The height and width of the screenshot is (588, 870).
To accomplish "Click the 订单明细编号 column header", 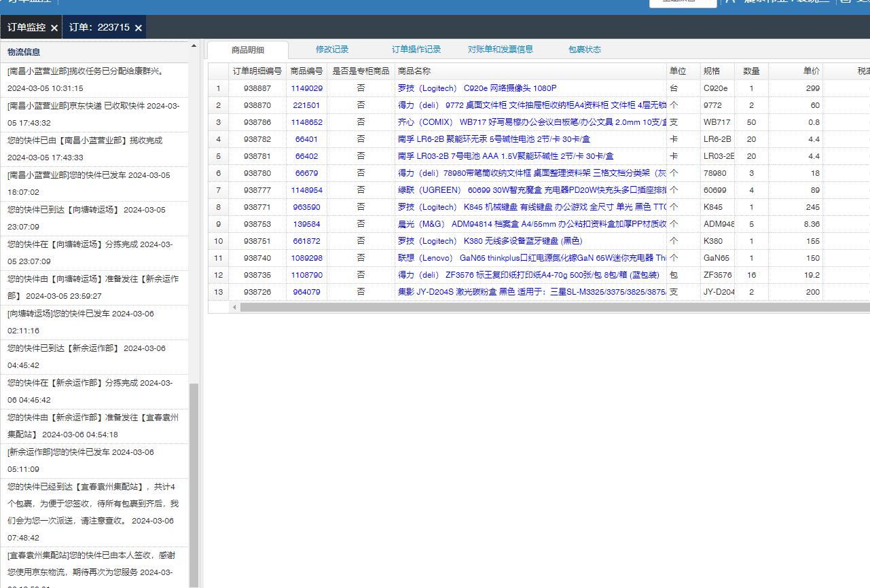I will tap(257, 71).
